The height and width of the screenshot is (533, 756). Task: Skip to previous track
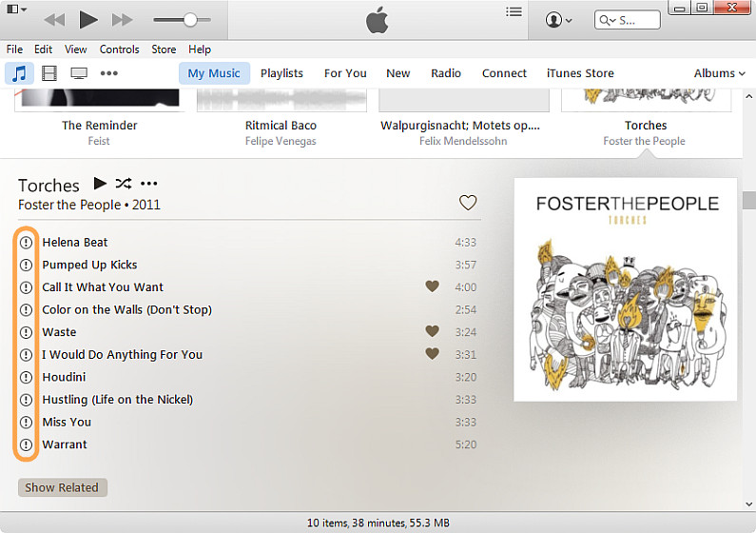tap(54, 20)
